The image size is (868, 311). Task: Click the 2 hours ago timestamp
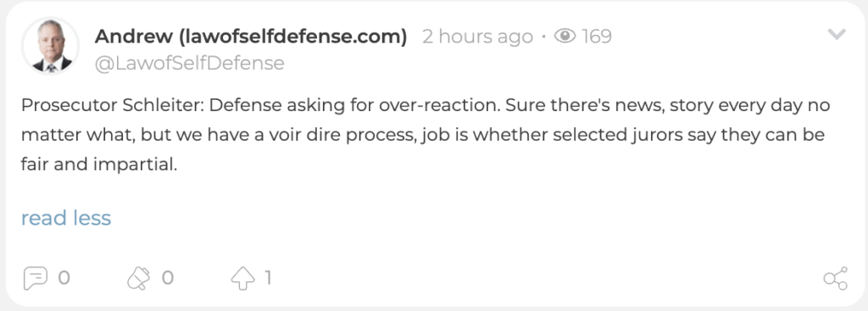(478, 37)
